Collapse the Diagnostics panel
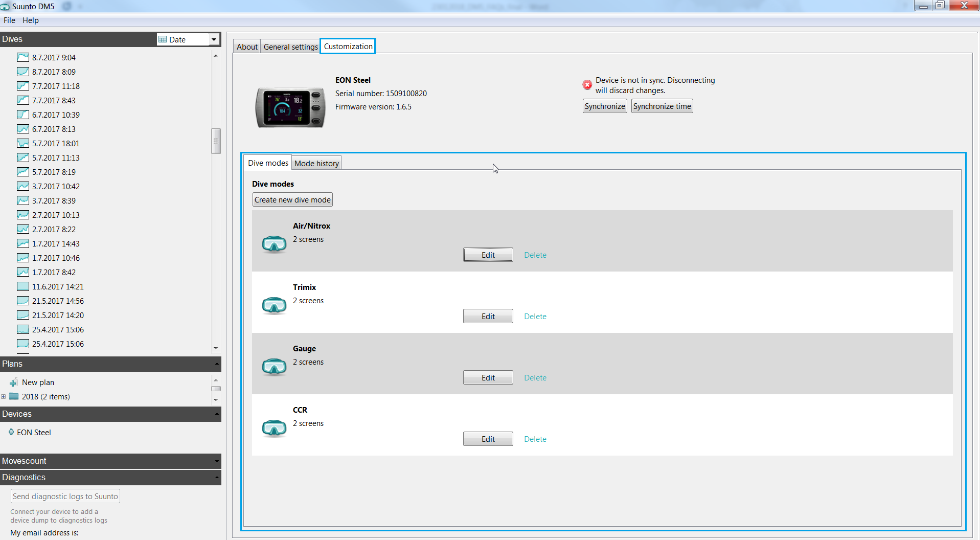Screen dimensions: 980x540 (x=217, y=478)
